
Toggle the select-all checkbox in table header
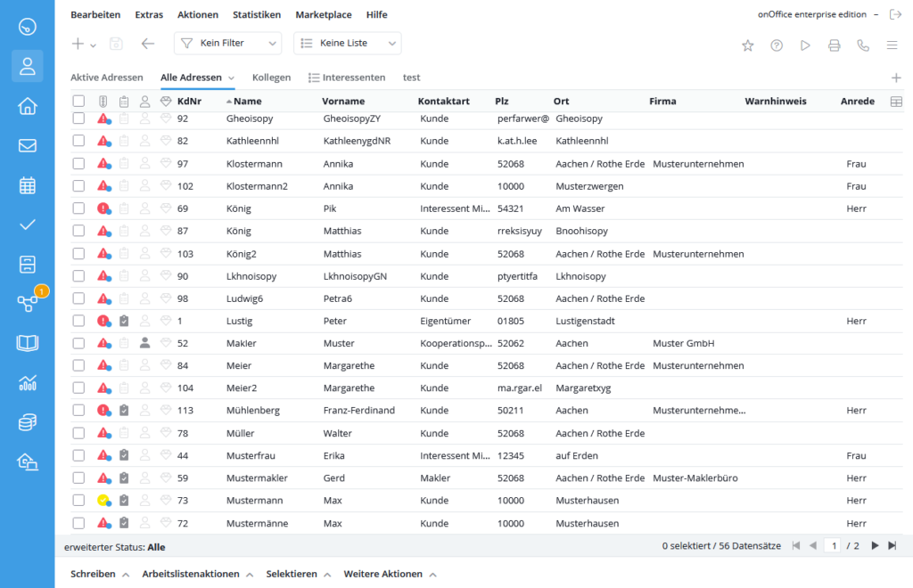coord(78,102)
